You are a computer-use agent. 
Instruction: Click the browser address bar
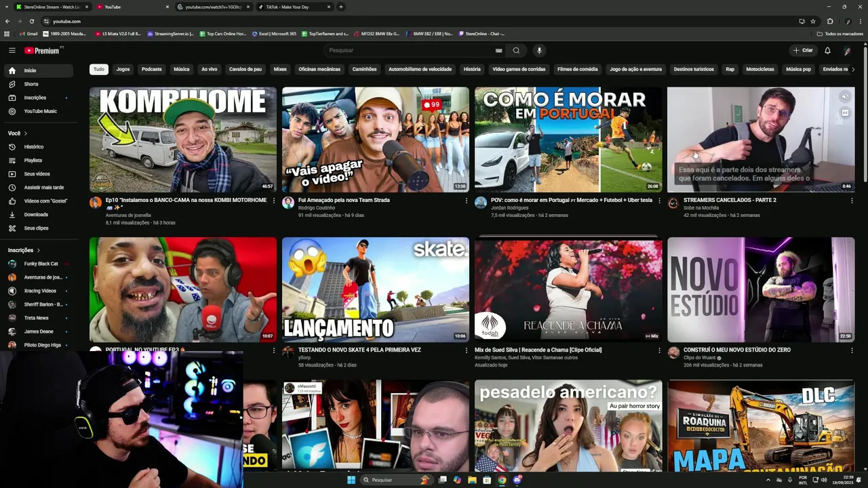tap(420, 21)
